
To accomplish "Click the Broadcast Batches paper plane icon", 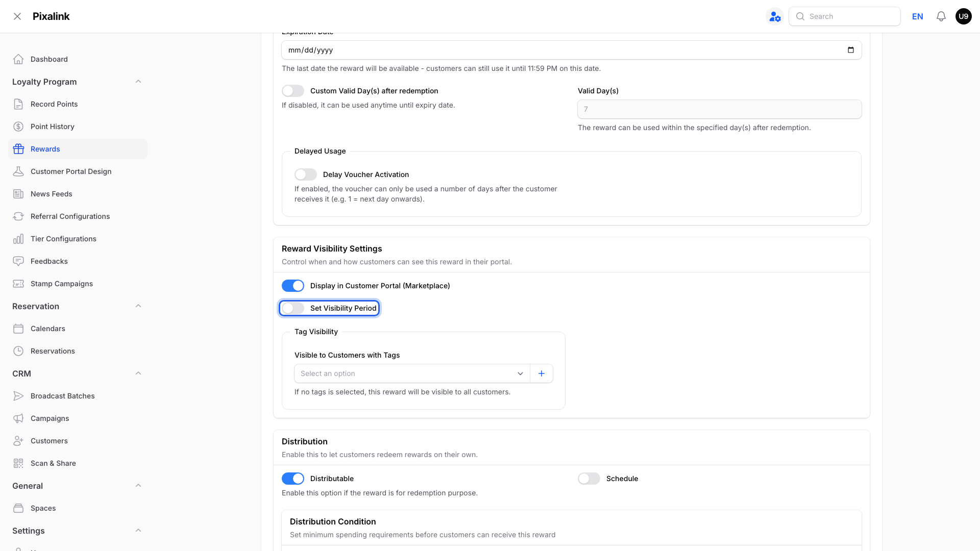I will (x=18, y=396).
